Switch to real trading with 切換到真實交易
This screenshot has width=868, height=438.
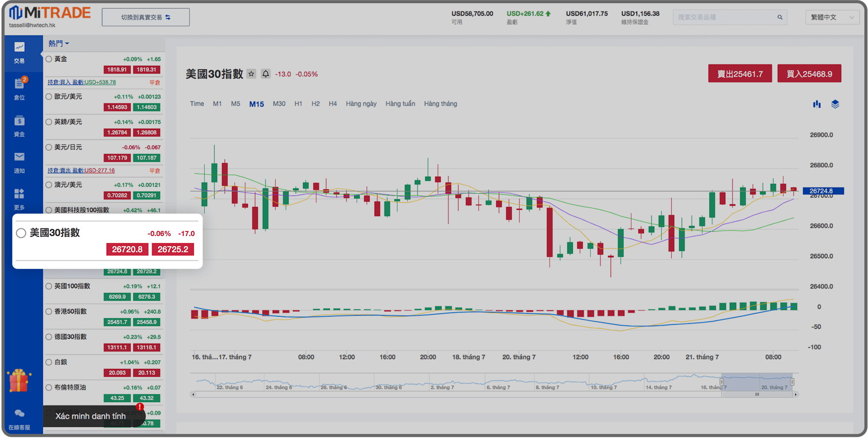tap(145, 18)
